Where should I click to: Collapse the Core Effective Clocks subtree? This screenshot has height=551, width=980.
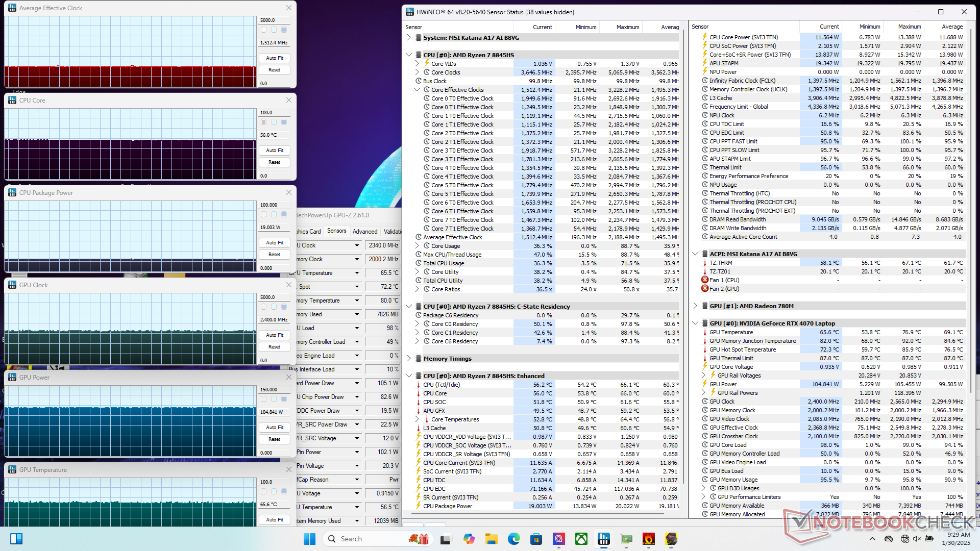(417, 89)
